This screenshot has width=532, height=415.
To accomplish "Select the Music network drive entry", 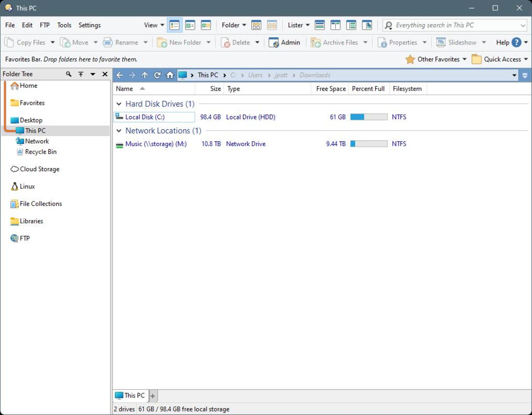I will (156, 144).
